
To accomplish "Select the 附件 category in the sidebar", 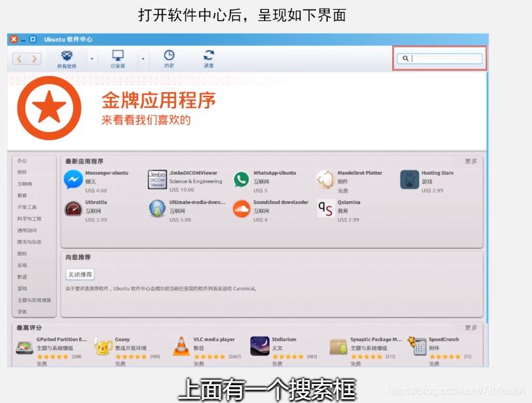I will pyautogui.click(x=22, y=172).
